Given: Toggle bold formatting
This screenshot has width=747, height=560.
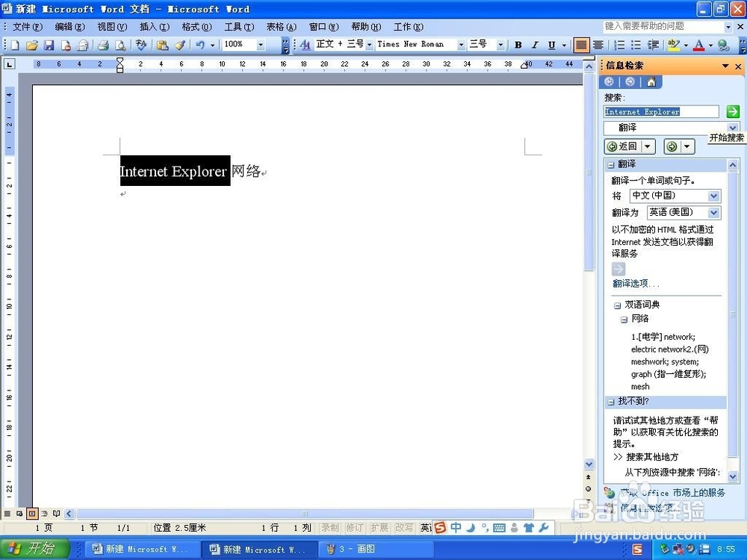Looking at the screenshot, I should tap(518, 46).
